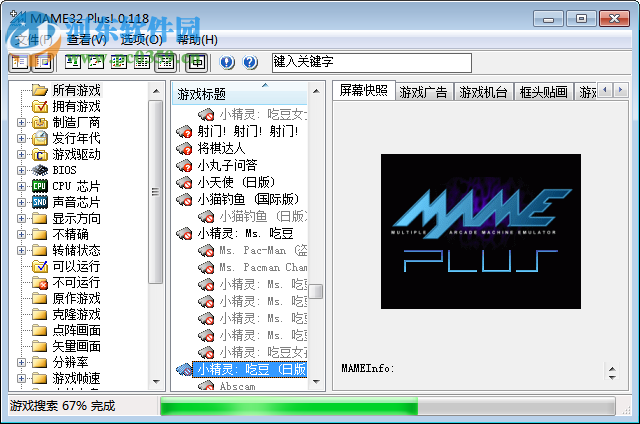Image resolution: width=640 pixels, height=424 pixels.
Task: Select the blue SND sound chip icon
Action: (x=40, y=202)
